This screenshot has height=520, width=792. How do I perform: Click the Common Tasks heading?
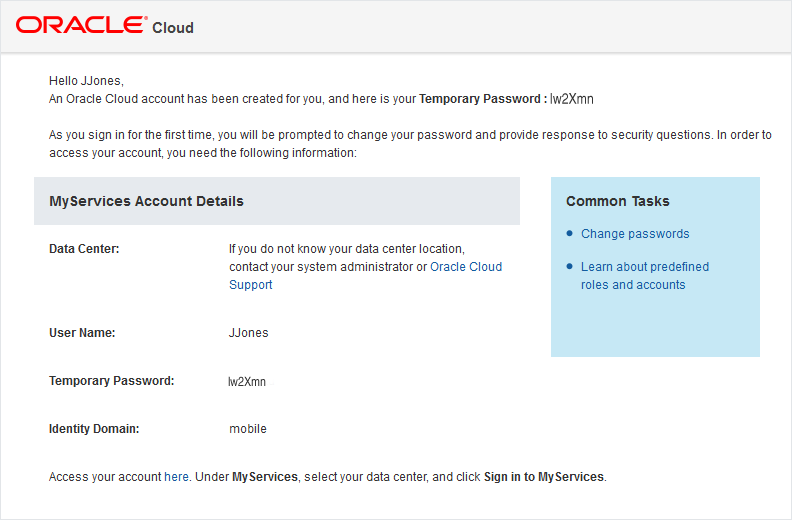coord(618,201)
